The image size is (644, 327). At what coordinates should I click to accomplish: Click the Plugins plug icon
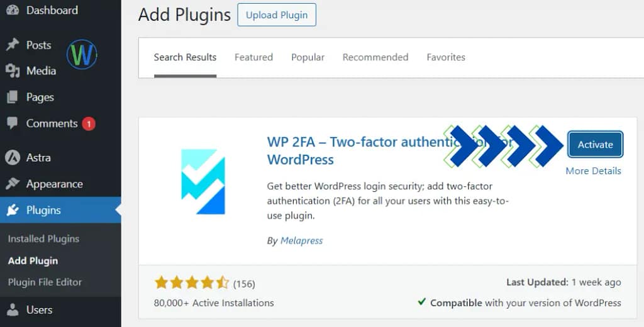coord(13,211)
